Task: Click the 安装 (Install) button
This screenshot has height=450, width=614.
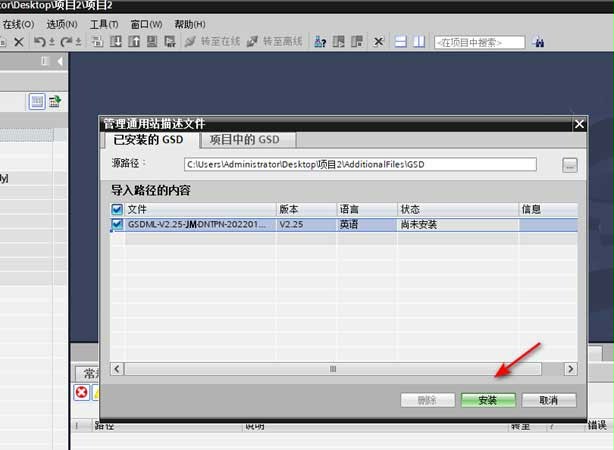Action: tap(488, 399)
